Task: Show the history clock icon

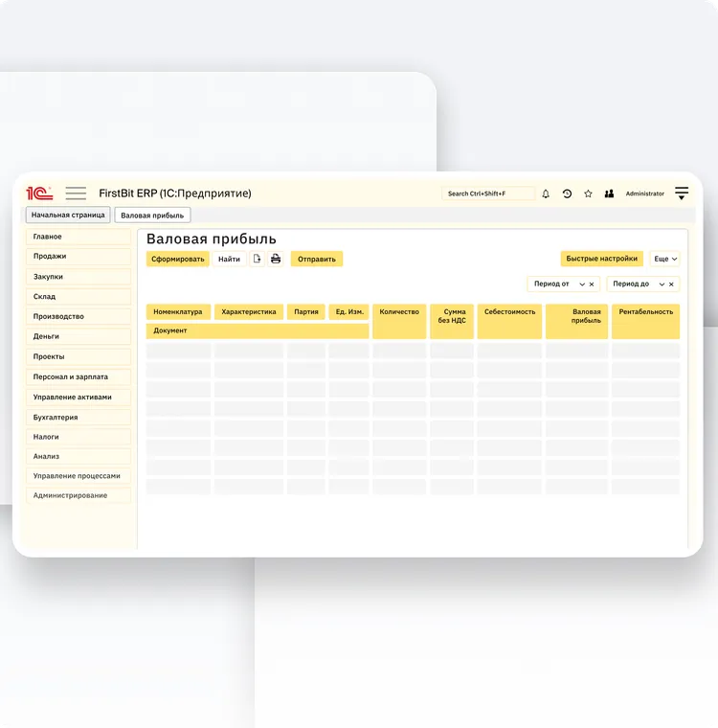Action: click(567, 193)
